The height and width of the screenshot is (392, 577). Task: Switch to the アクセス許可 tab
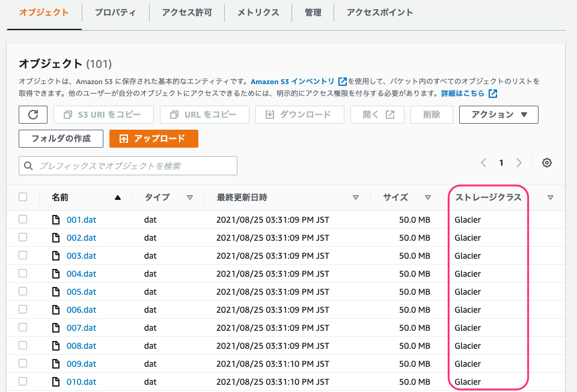[187, 13]
